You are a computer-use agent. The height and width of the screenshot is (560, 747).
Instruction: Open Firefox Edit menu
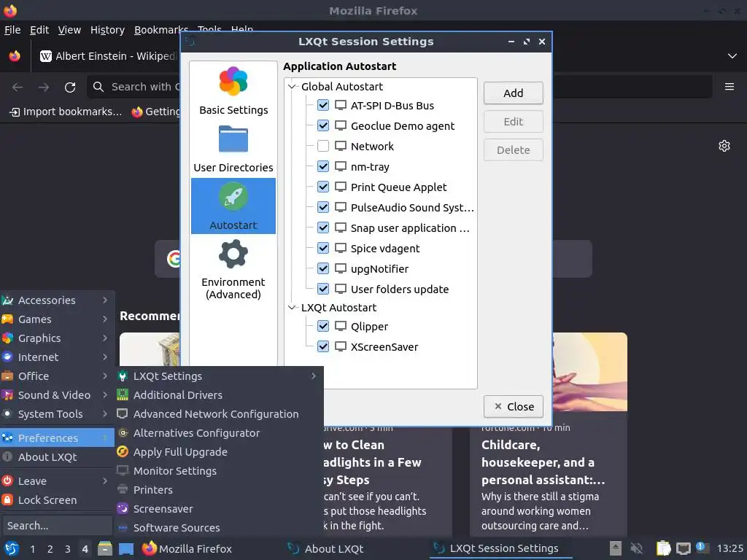pos(39,30)
